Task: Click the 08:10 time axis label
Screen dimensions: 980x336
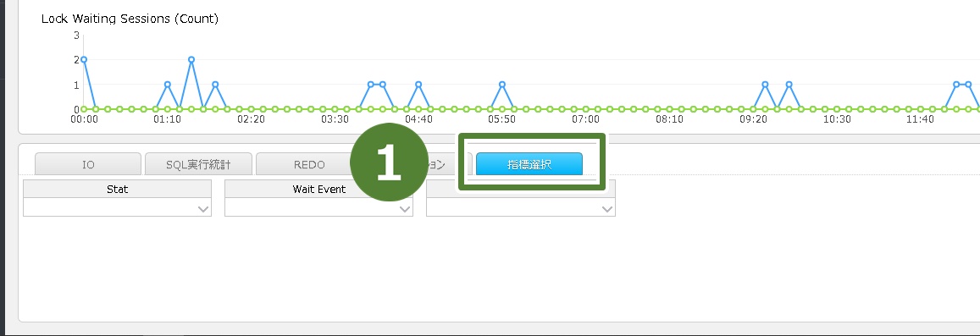Action: [669, 118]
